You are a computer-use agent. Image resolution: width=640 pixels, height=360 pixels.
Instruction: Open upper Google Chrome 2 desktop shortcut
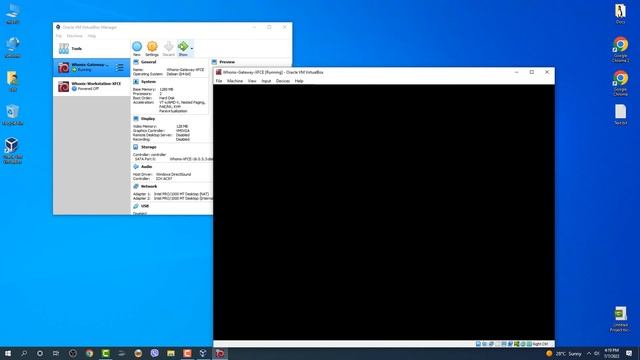click(x=620, y=49)
